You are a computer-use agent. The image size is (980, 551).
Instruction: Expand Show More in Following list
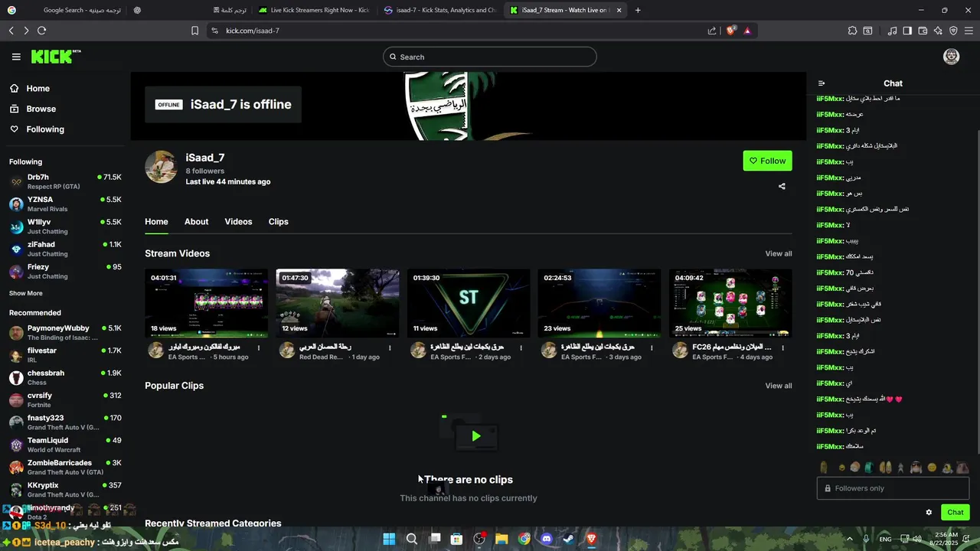pyautogui.click(x=26, y=293)
